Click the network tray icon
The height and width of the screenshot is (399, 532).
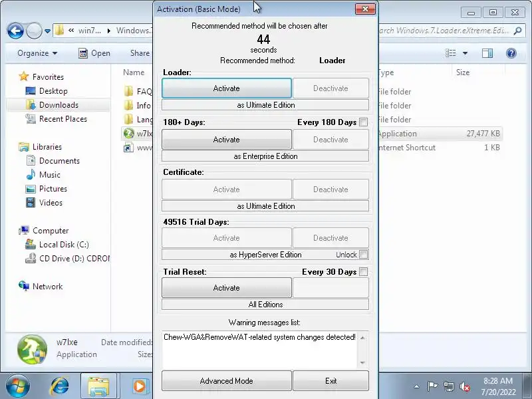[x=448, y=386]
